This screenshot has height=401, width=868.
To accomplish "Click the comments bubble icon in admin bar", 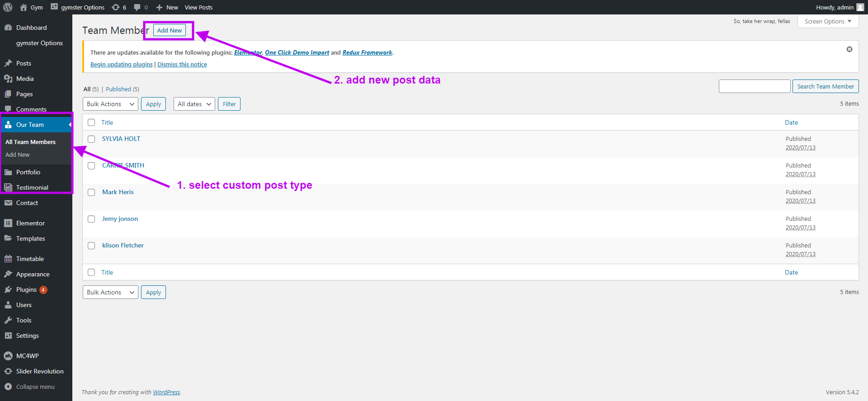I will (x=137, y=7).
